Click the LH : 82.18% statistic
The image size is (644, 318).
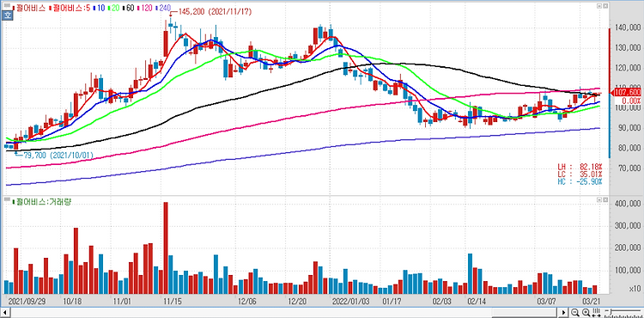point(580,168)
